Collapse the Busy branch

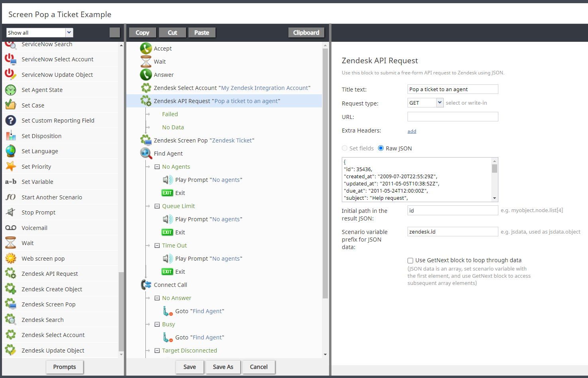coord(157,324)
